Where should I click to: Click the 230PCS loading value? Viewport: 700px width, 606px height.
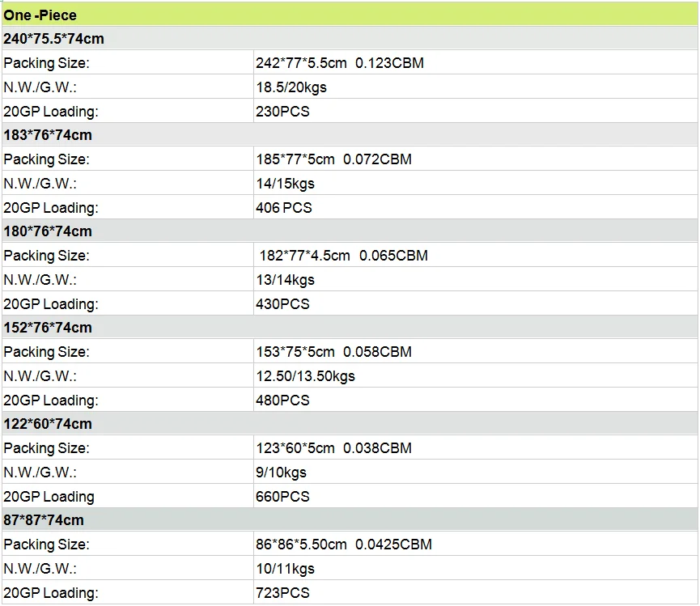pyautogui.click(x=282, y=112)
